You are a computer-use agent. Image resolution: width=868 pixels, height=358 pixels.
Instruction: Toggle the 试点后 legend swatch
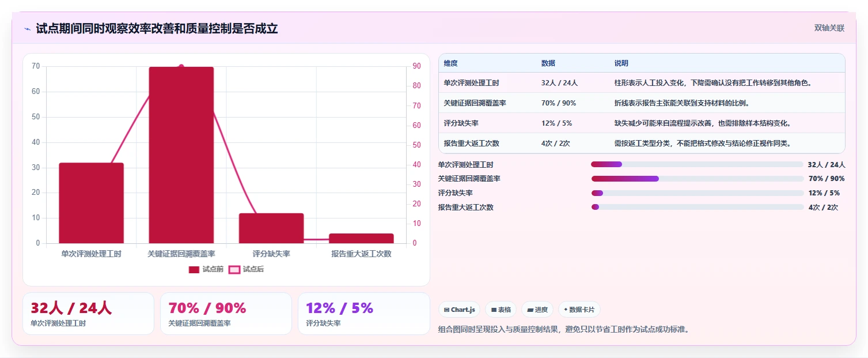234,269
